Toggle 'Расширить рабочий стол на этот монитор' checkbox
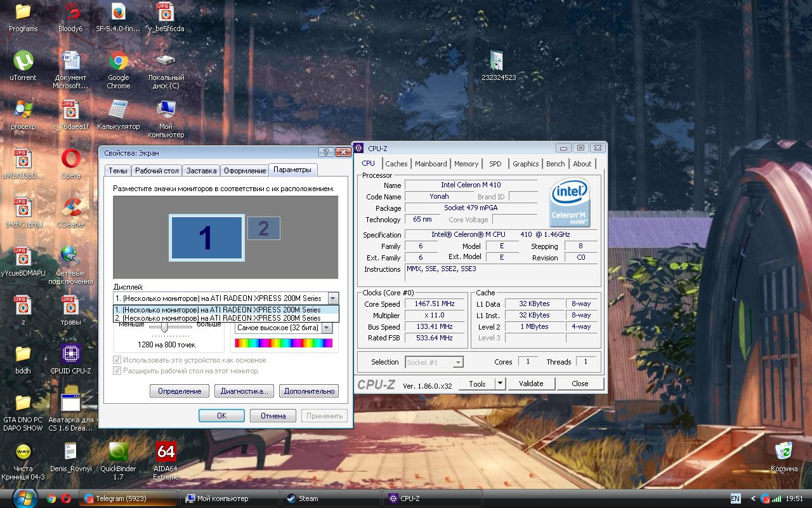 click(x=117, y=371)
